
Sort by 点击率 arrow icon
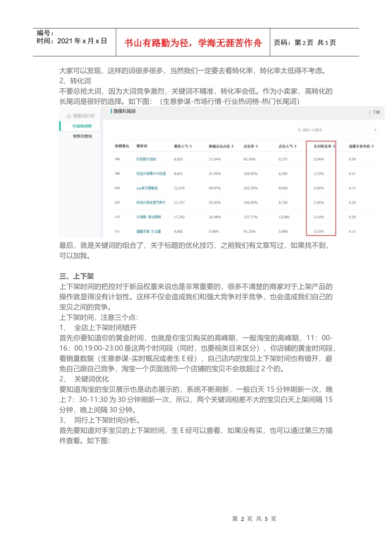(x=257, y=146)
